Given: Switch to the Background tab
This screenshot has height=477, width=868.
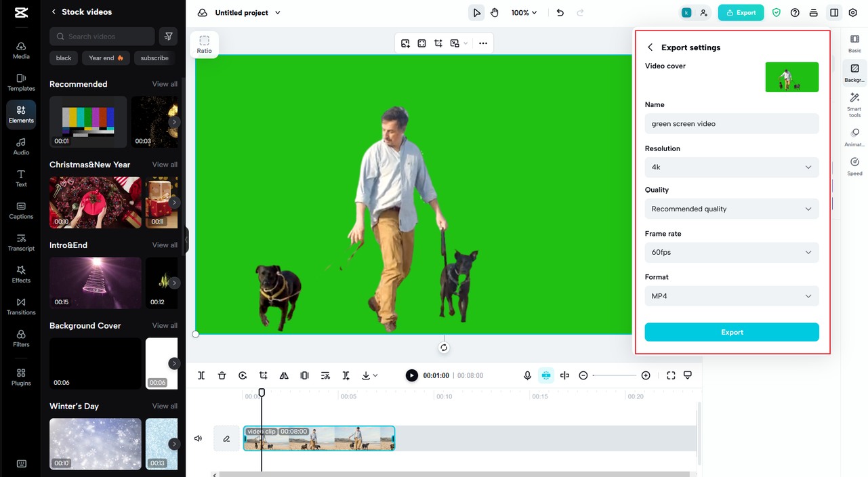Looking at the screenshot, I should [854, 72].
